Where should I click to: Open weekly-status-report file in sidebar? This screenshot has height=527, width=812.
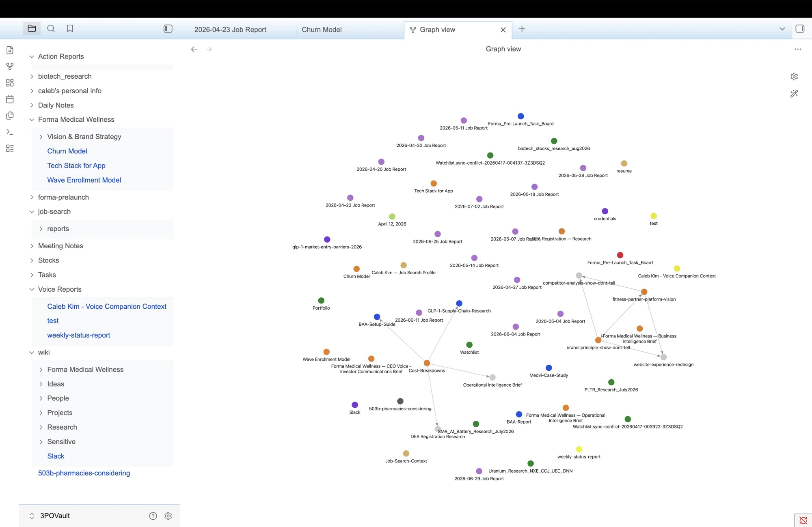coord(79,336)
